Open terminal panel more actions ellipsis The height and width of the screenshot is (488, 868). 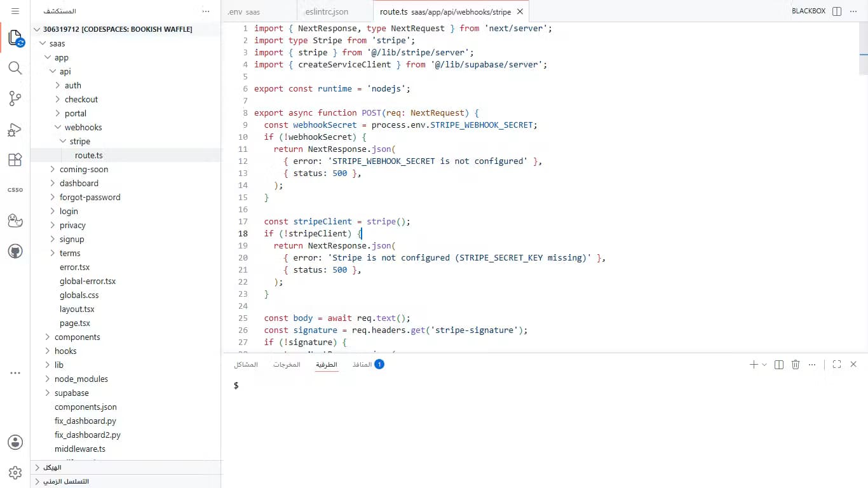point(813,364)
